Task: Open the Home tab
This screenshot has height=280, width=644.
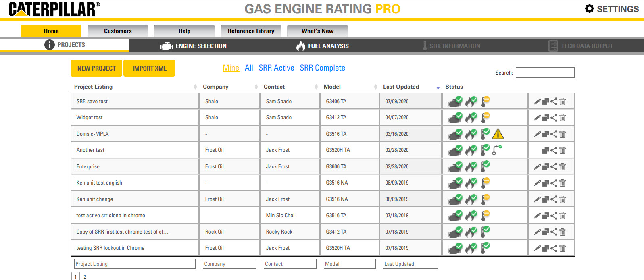Action: 51,31
